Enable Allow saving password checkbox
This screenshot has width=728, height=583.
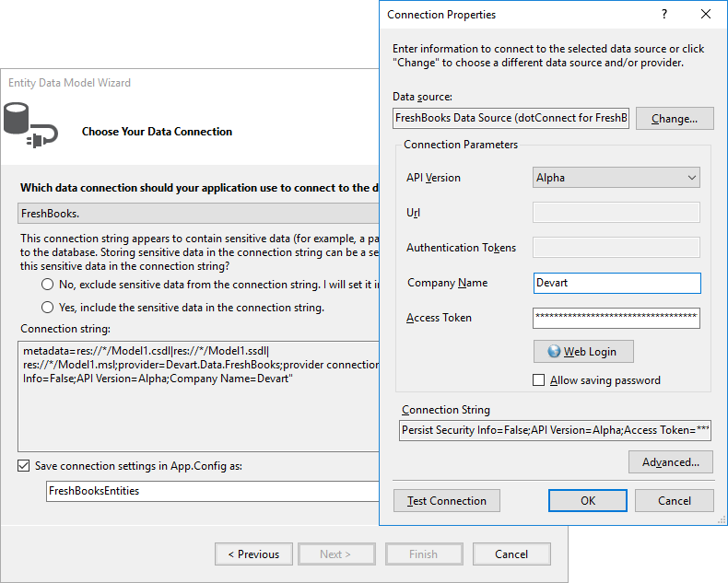tap(539, 380)
